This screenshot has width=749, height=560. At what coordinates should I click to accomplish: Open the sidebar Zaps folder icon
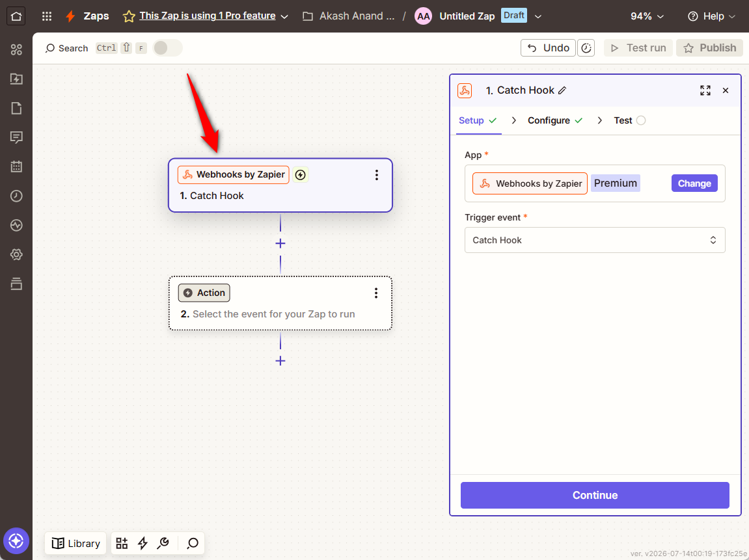pyautogui.click(x=16, y=79)
